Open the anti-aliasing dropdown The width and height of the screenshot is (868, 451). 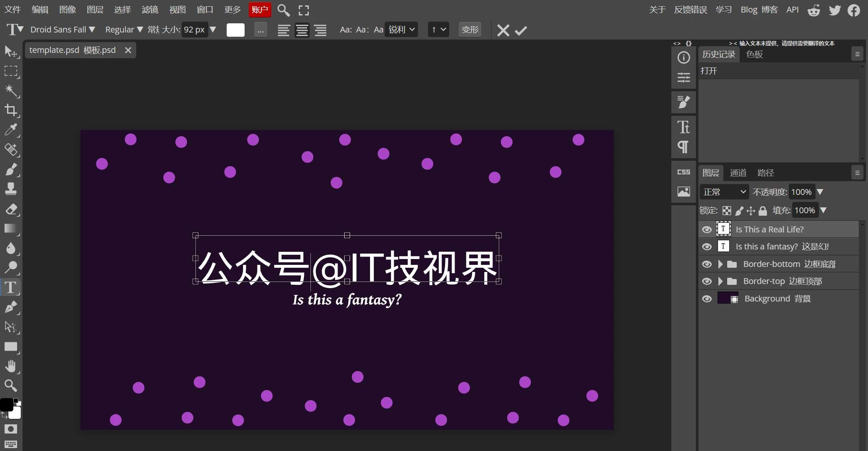[401, 30]
